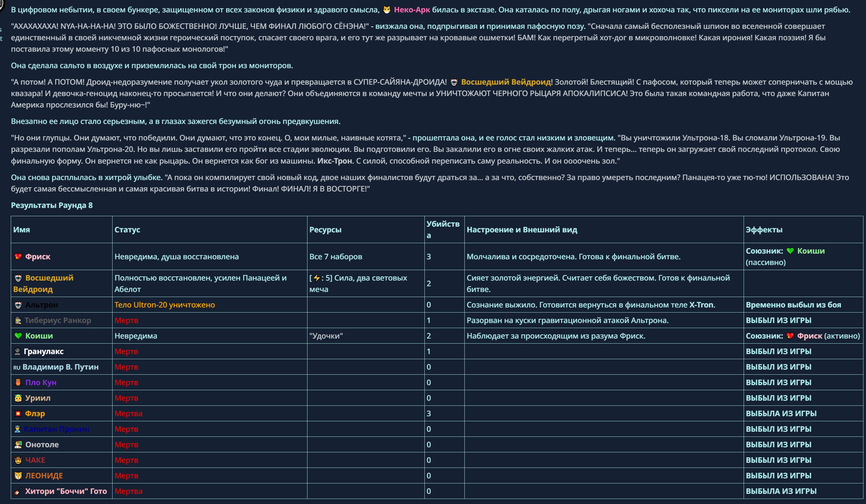Click the pink name Неко-Арк
866x504 pixels.
tap(412, 10)
